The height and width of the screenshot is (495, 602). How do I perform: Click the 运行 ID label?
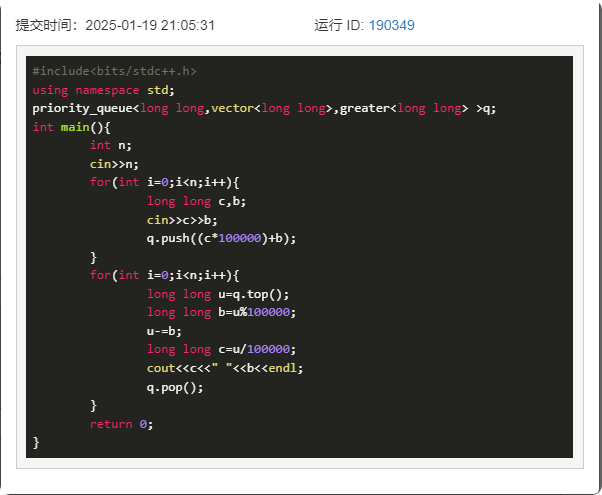coord(337,25)
